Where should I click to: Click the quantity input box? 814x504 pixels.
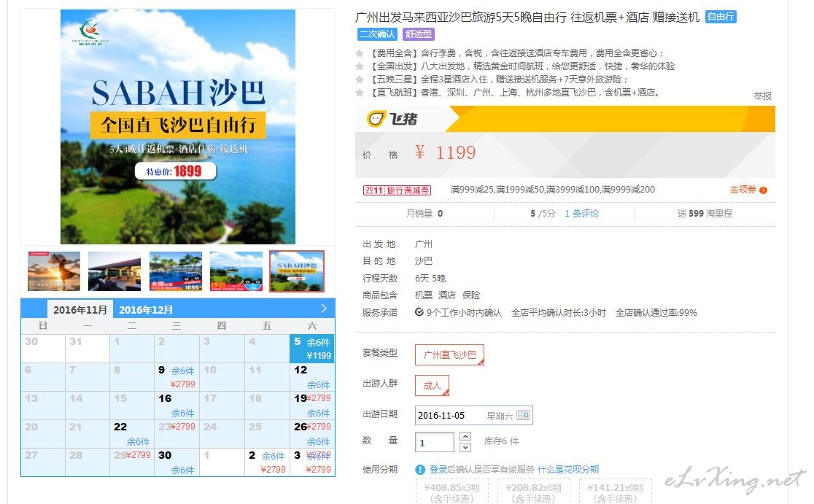tap(435, 442)
